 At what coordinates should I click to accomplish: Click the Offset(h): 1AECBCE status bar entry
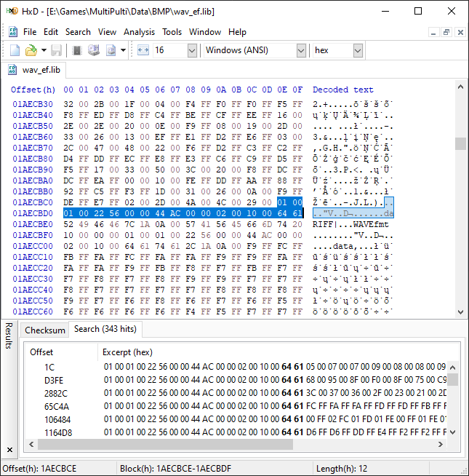tap(39, 469)
